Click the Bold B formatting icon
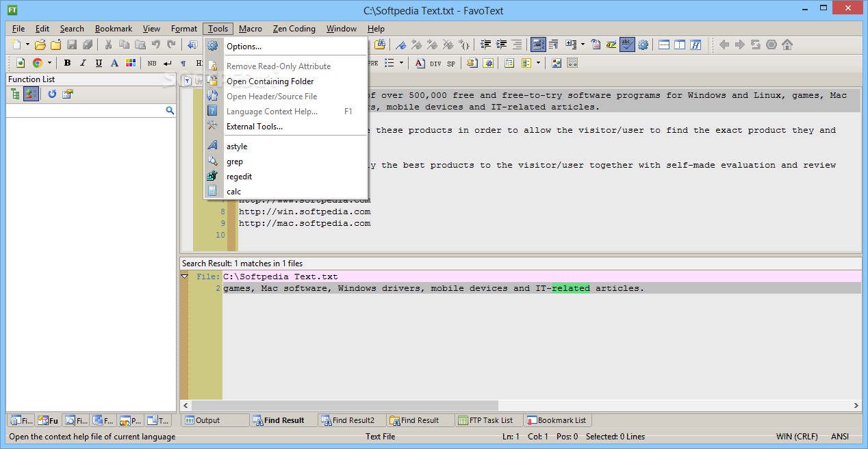Viewport: 868px width, 449px height. point(67,63)
